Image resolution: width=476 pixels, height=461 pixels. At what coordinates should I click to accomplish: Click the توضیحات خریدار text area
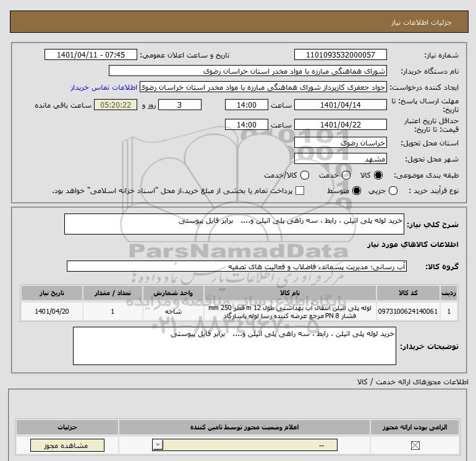234,346
